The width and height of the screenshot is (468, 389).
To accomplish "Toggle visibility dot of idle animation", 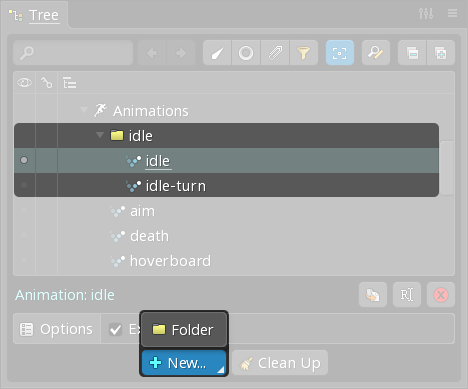I will [x=24, y=160].
